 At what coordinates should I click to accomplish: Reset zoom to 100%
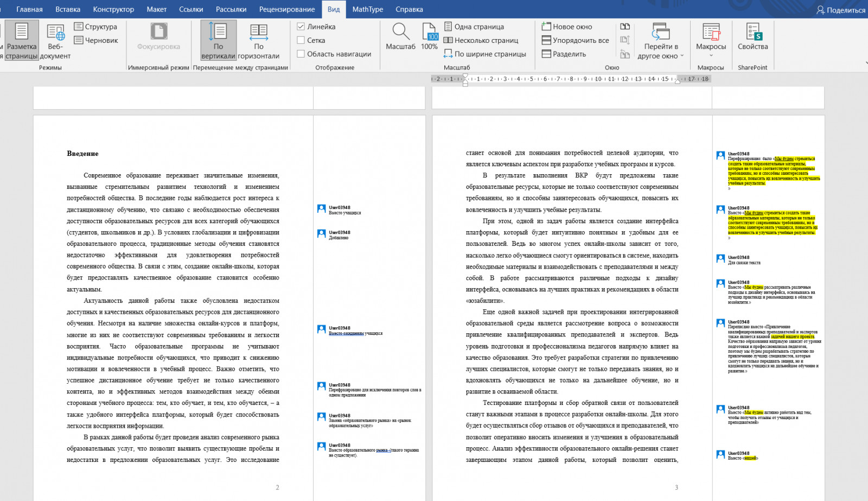click(x=430, y=37)
